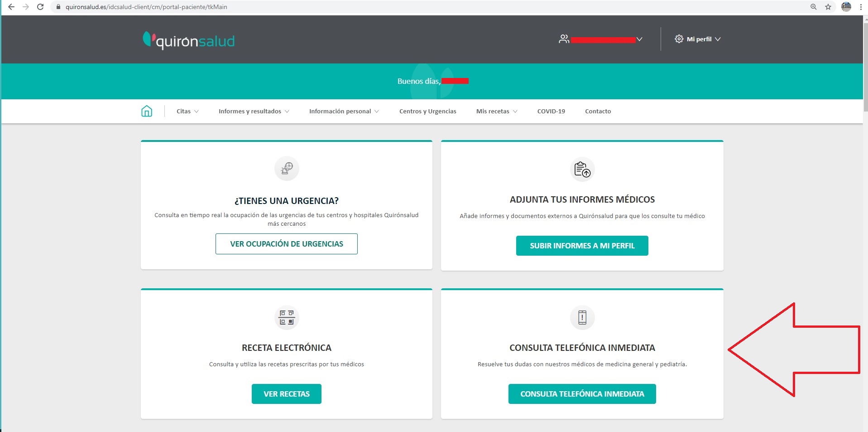Click the browser forward arrow
The width and height of the screenshot is (868, 432).
tap(26, 7)
